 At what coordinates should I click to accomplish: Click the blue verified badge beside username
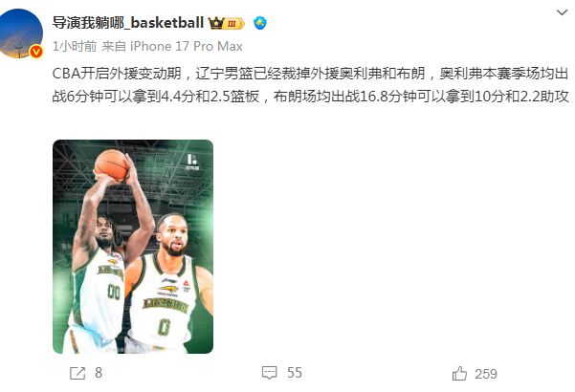point(260,24)
